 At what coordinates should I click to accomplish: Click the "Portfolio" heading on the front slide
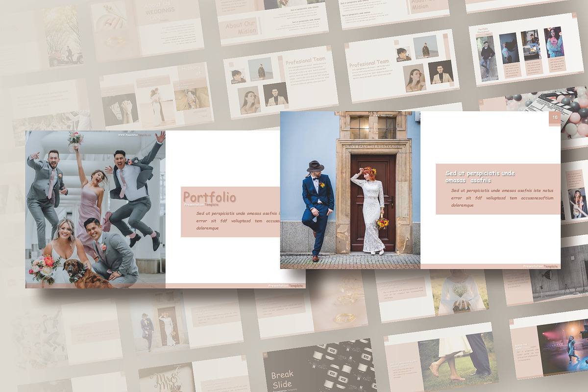[209, 197]
